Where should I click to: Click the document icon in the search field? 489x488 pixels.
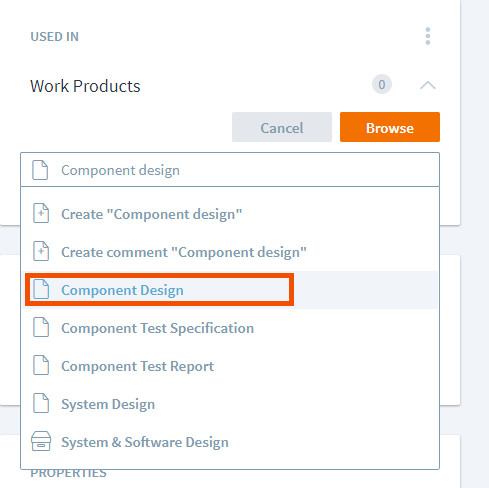[40, 170]
